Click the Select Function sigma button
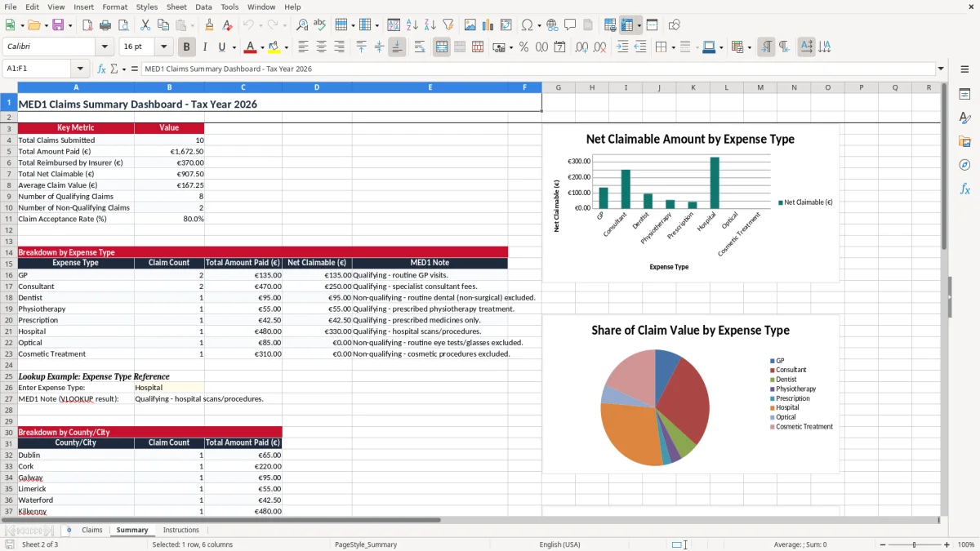980x551 pixels. point(114,69)
